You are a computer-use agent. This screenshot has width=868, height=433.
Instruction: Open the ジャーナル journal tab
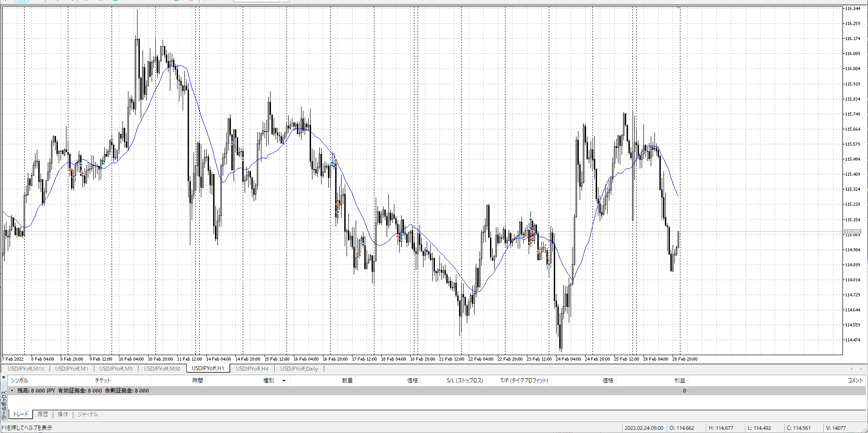coord(87,414)
